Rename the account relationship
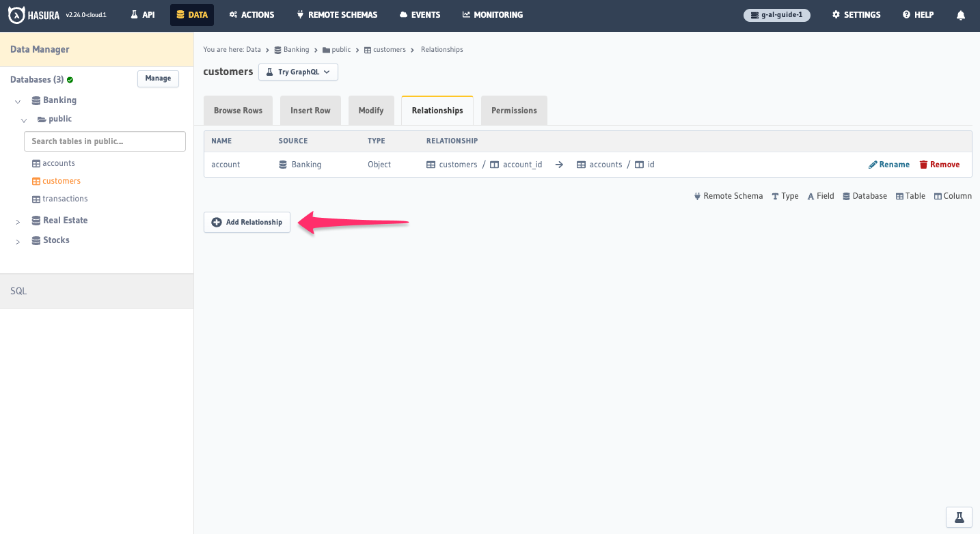This screenshot has width=980, height=534. pyautogui.click(x=888, y=164)
